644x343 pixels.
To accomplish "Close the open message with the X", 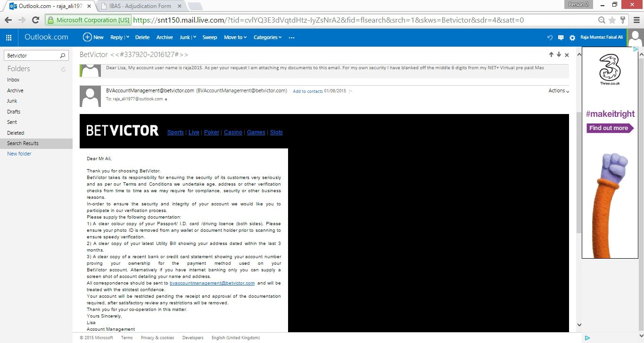I will point(567,55).
